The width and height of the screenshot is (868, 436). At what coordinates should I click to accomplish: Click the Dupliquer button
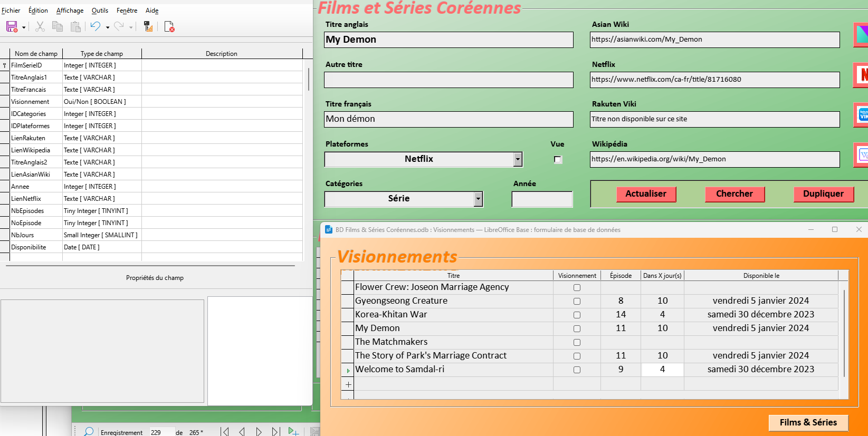823,194
